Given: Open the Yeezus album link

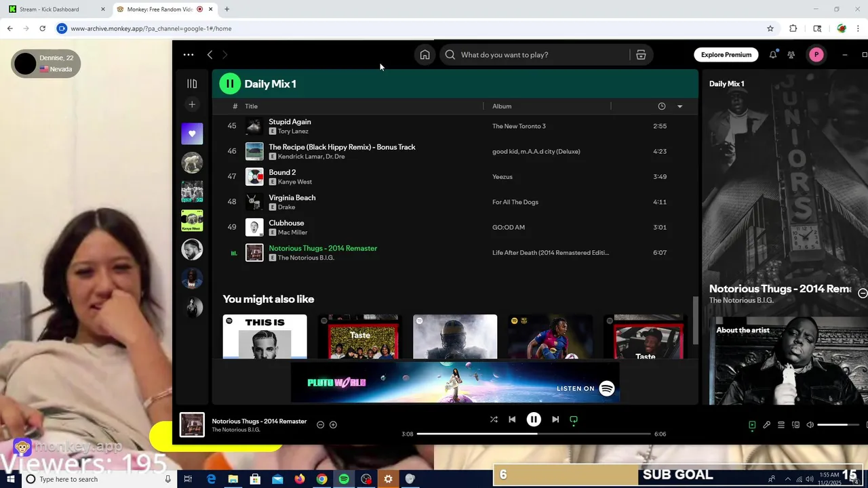Looking at the screenshot, I should [502, 177].
